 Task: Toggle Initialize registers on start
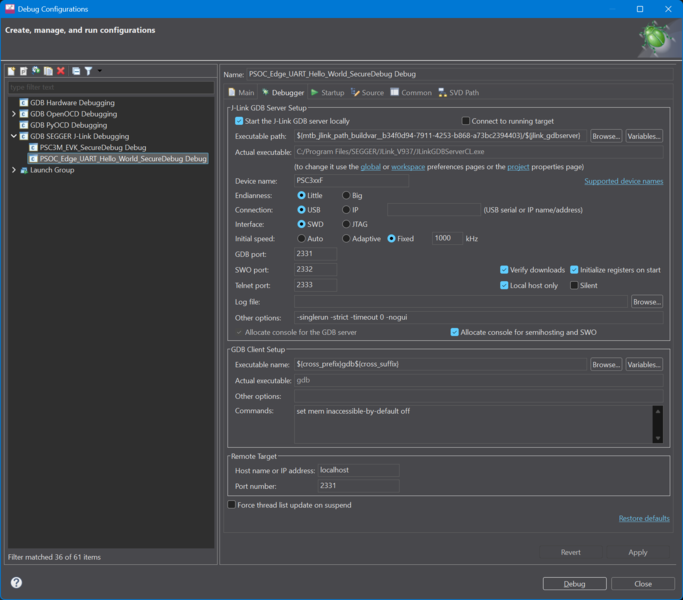click(574, 270)
